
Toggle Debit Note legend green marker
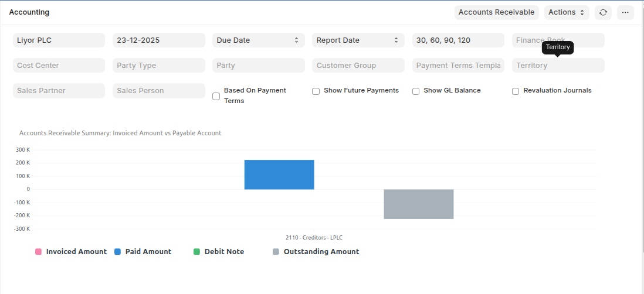tap(197, 252)
